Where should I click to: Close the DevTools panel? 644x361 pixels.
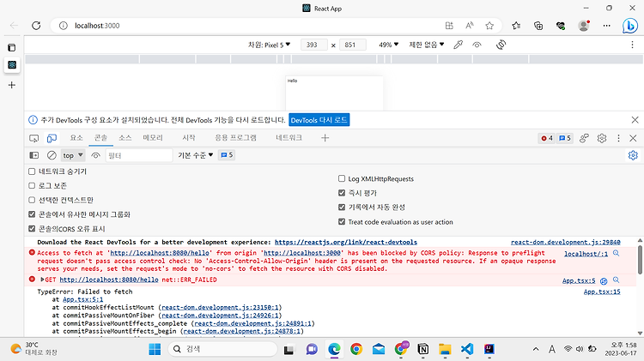[633, 138]
